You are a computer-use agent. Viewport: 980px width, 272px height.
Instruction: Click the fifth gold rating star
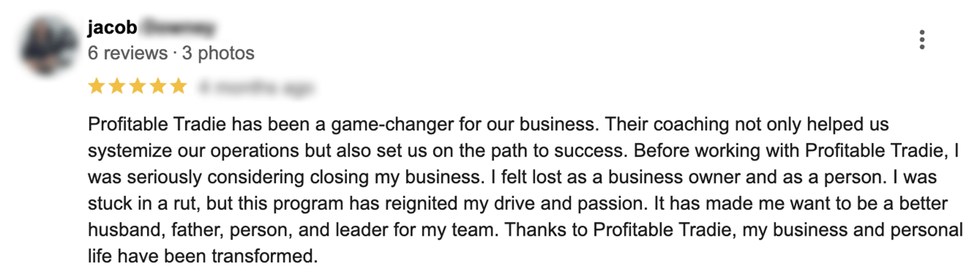point(178,87)
